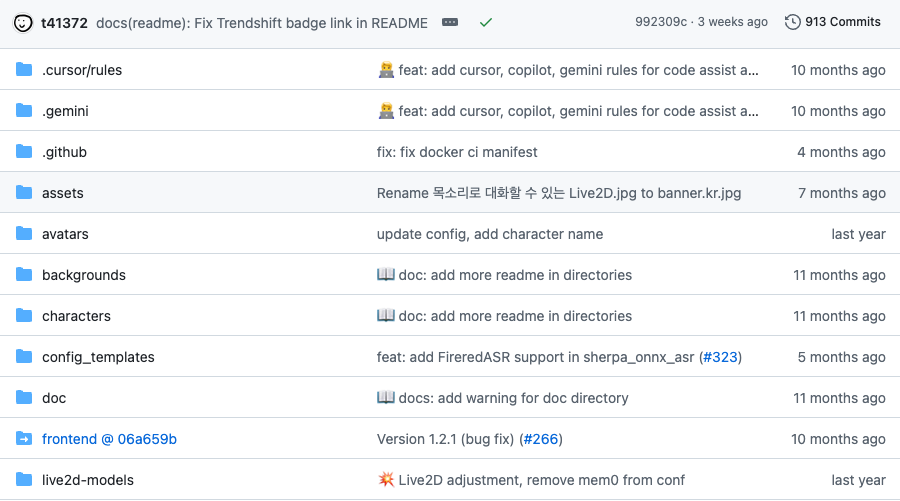Open the backgrounds directory
Viewport: 900px width, 501px height.
84,275
